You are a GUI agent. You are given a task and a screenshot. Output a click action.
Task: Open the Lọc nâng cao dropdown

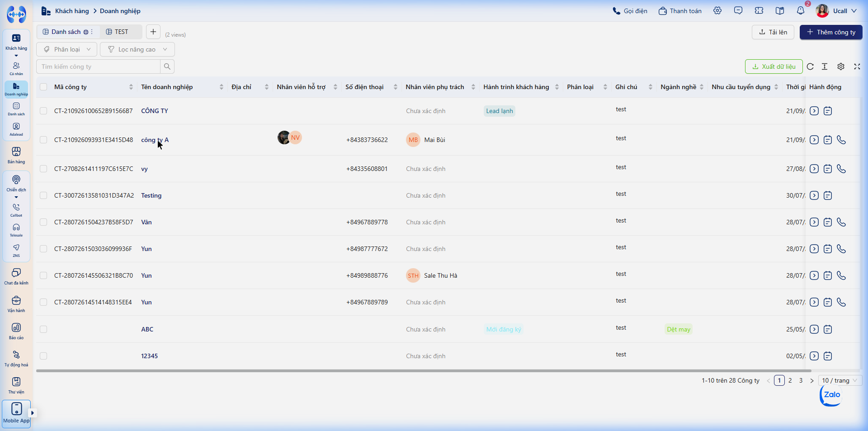coord(137,49)
